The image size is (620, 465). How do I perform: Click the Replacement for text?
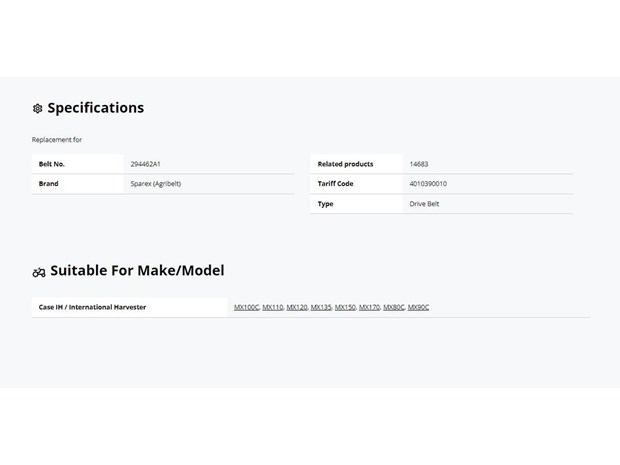57,140
